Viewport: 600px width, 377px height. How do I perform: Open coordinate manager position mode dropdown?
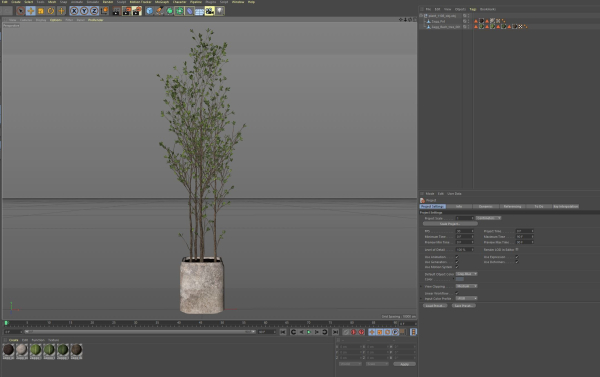350,364
